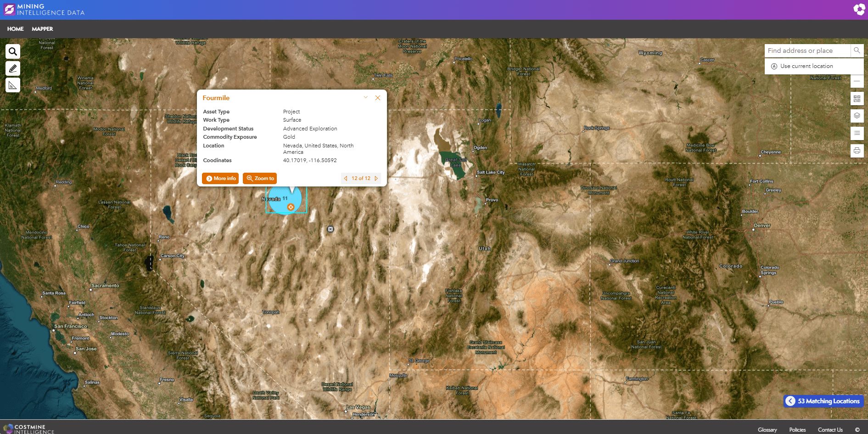Click the Sacramento map label
Screen dimensions: 868x434
tap(105, 286)
